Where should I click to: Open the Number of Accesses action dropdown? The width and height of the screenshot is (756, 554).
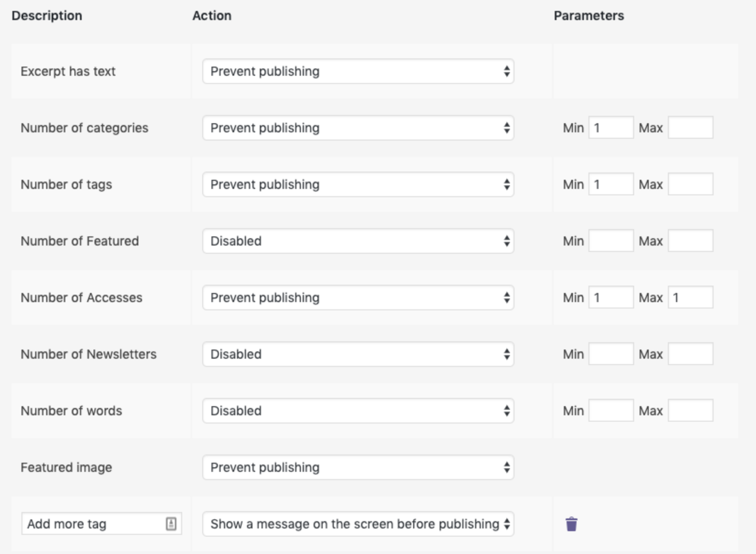(x=358, y=298)
